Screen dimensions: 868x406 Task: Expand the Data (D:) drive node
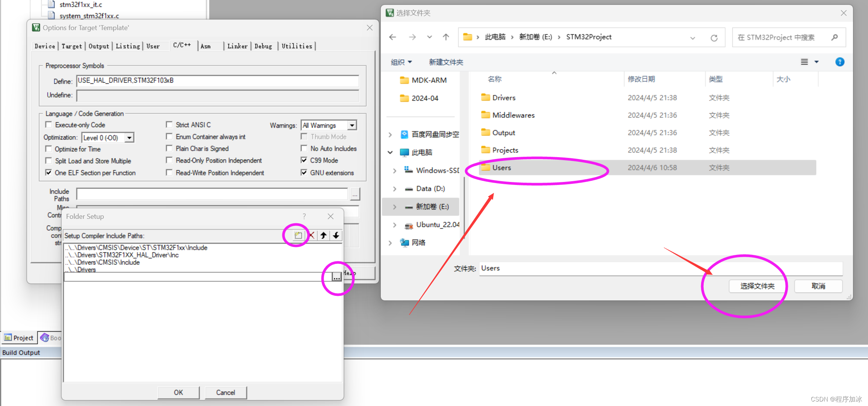click(394, 189)
